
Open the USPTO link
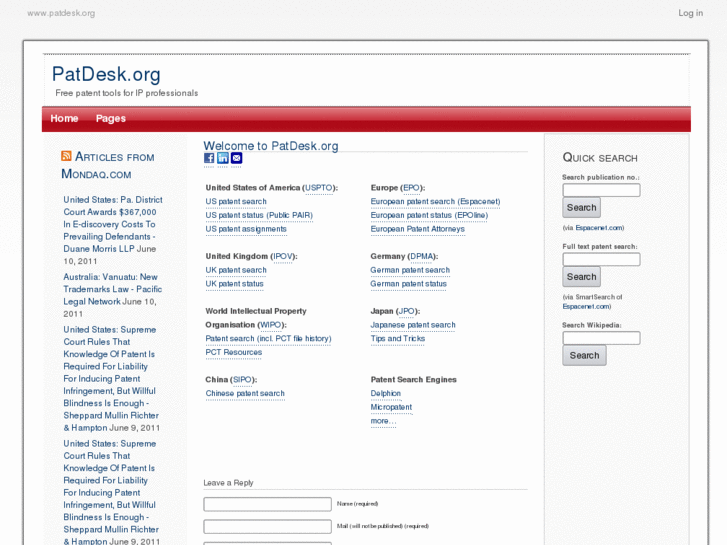pyautogui.click(x=319, y=188)
